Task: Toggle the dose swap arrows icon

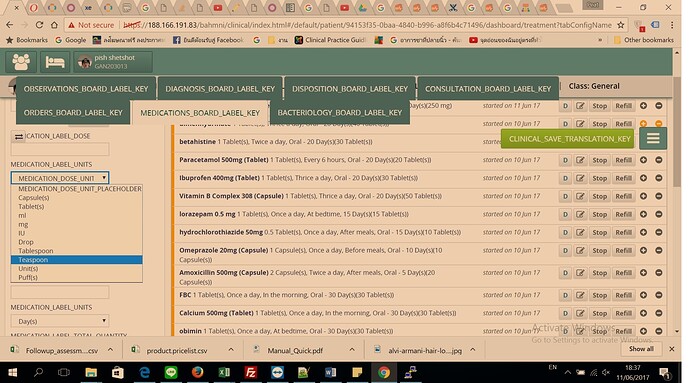Action: [18, 136]
